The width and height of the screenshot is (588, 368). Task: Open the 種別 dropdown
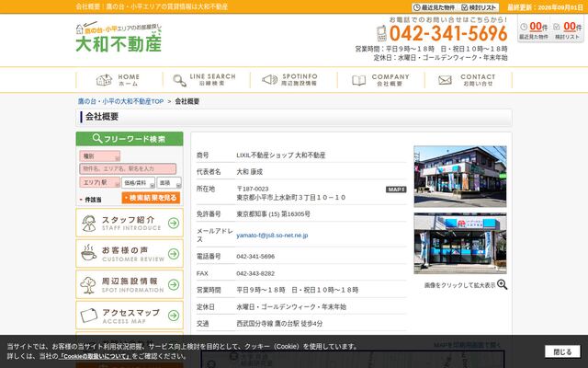[100, 156]
